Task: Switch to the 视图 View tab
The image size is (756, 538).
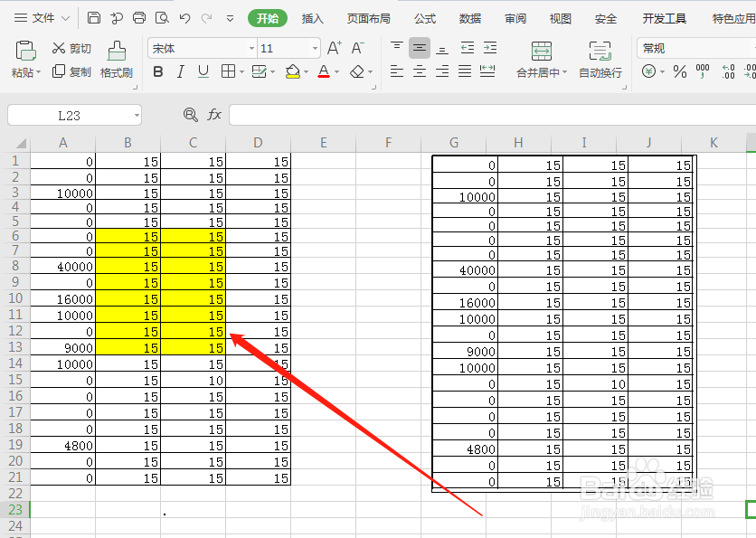Action: pyautogui.click(x=561, y=18)
